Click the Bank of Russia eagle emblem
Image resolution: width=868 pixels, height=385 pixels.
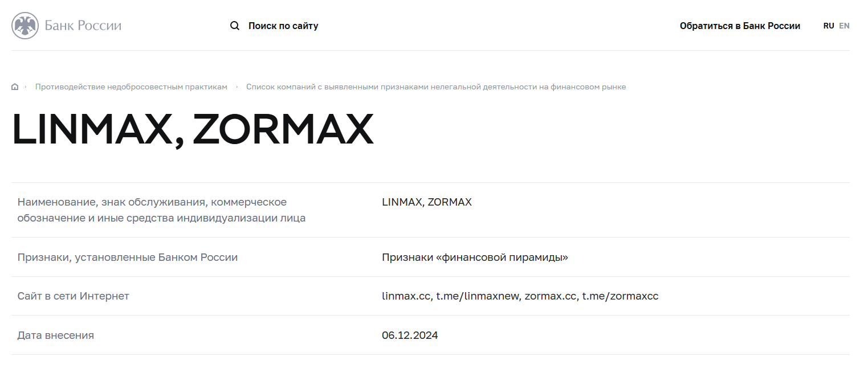point(25,26)
